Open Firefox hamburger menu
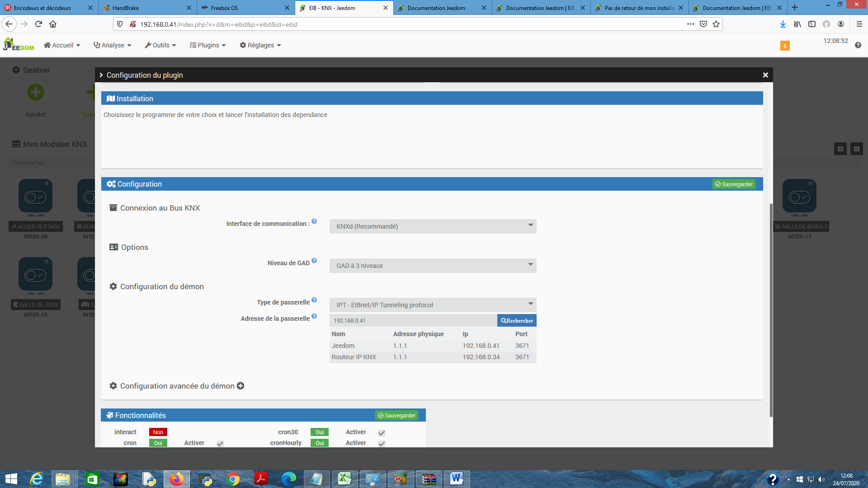 pos(859,24)
